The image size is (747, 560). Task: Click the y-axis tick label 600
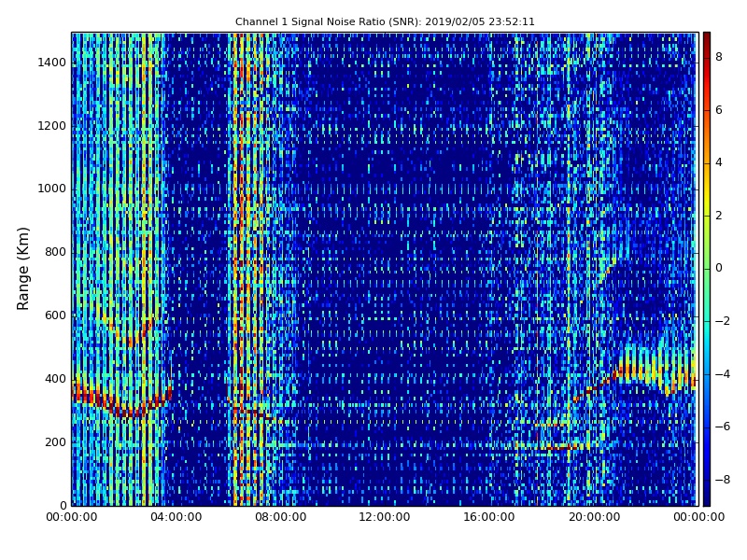(55, 315)
